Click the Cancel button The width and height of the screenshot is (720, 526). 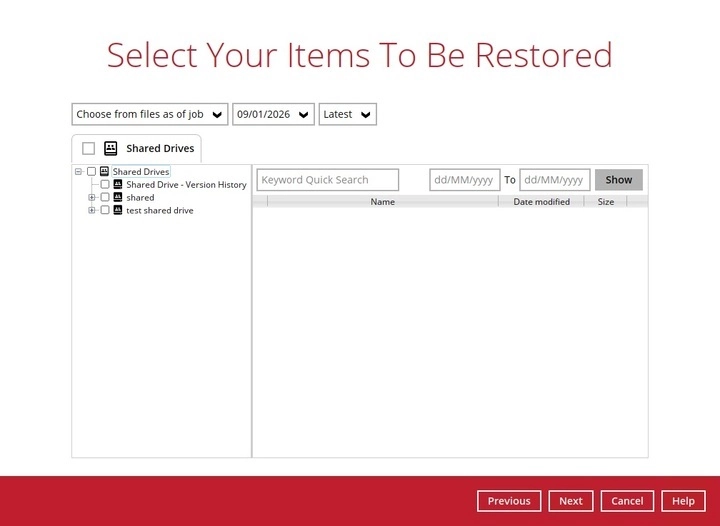pyautogui.click(x=627, y=501)
